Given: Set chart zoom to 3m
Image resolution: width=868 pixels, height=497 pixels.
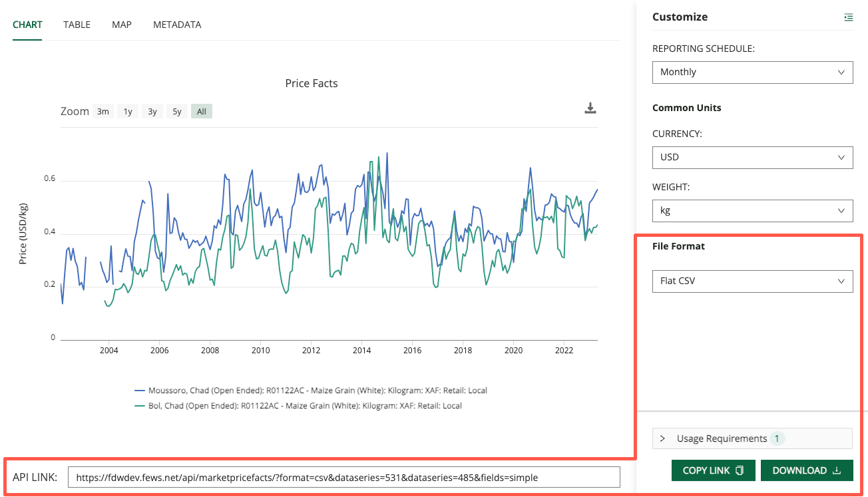Looking at the screenshot, I should click(103, 112).
